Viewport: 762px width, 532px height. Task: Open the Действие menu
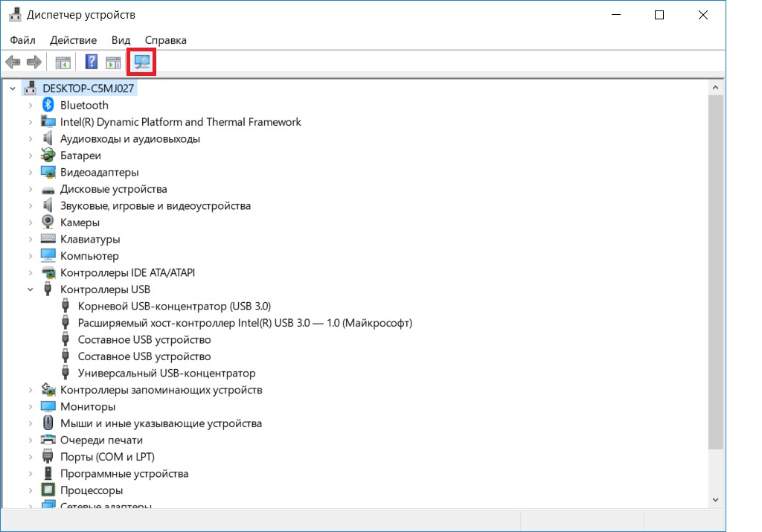pyautogui.click(x=73, y=40)
